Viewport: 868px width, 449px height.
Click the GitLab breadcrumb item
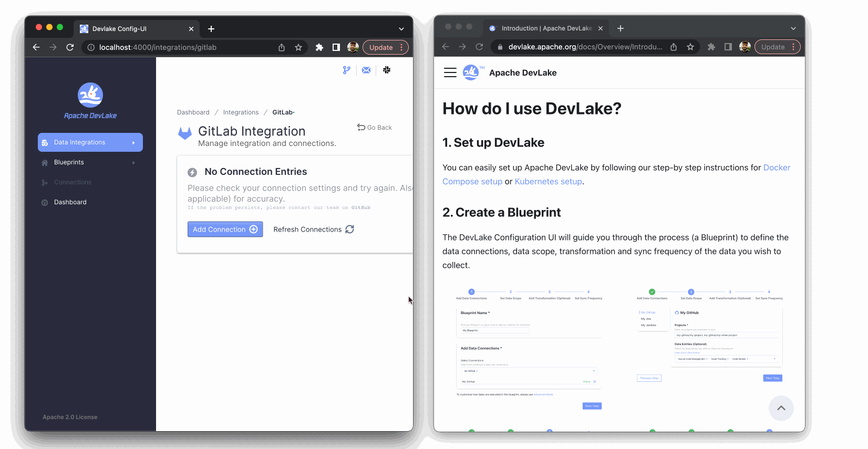pos(283,112)
